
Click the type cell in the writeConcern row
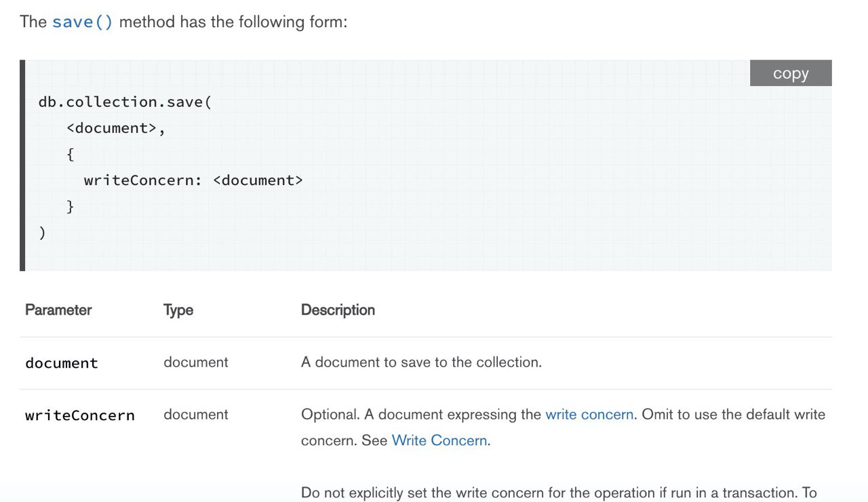[x=196, y=415]
